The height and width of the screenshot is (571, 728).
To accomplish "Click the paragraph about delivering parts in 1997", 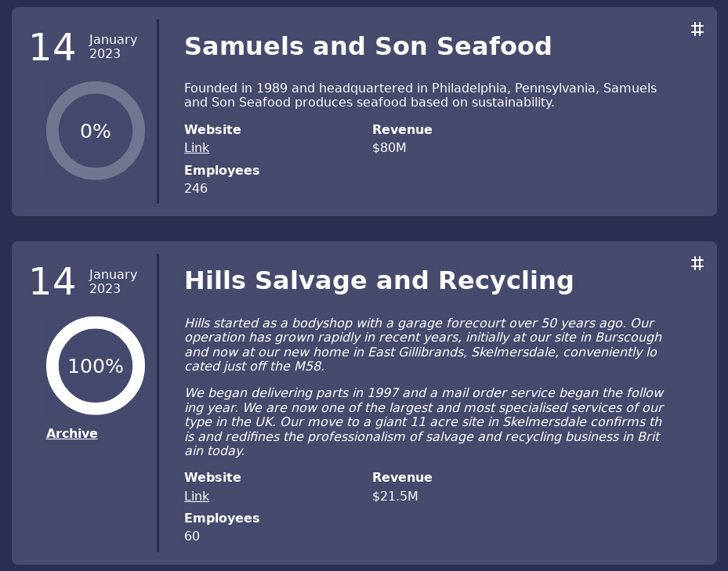I will pos(424,421).
